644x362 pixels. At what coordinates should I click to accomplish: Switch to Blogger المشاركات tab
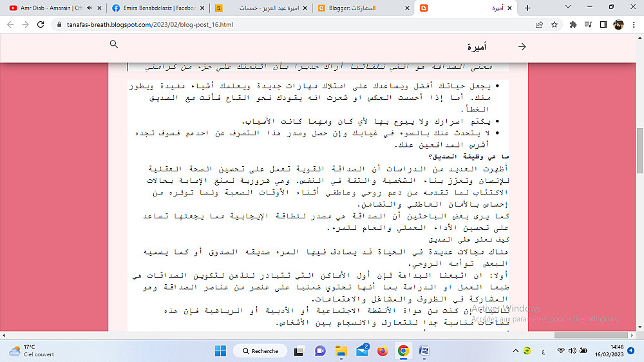coord(365,8)
